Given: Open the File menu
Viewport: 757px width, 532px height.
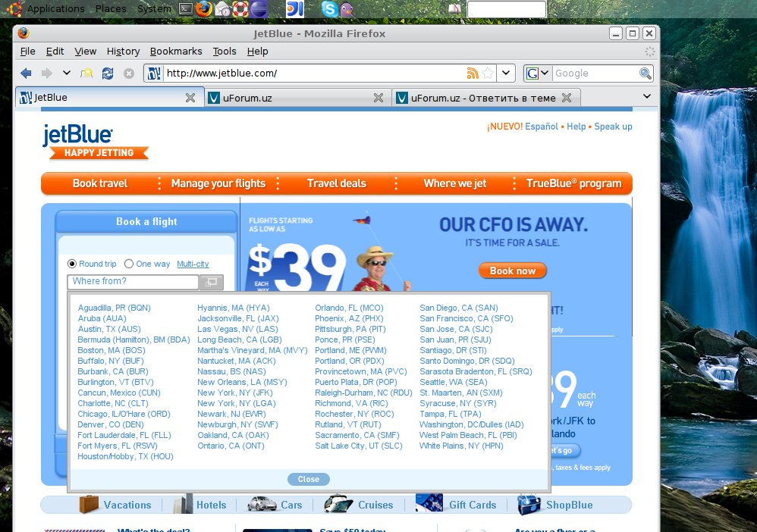Looking at the screenshot, I should click(27, 51).
